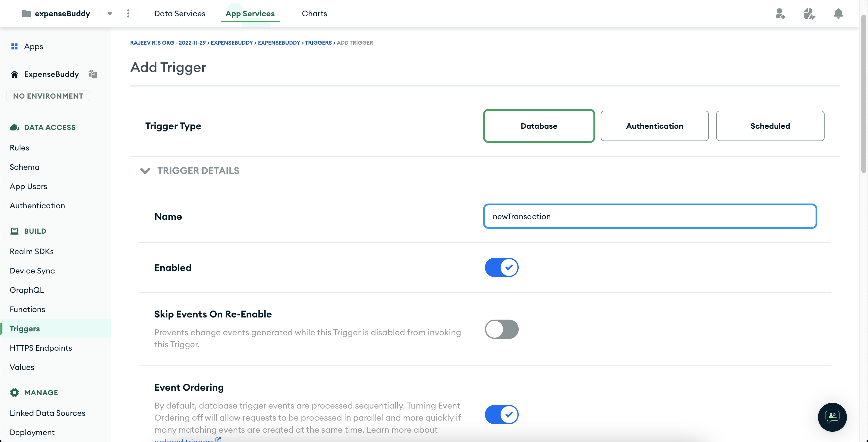Open the ordered triggers documentation link
Screen dimensions: 868x442
[x=187, y=440]
